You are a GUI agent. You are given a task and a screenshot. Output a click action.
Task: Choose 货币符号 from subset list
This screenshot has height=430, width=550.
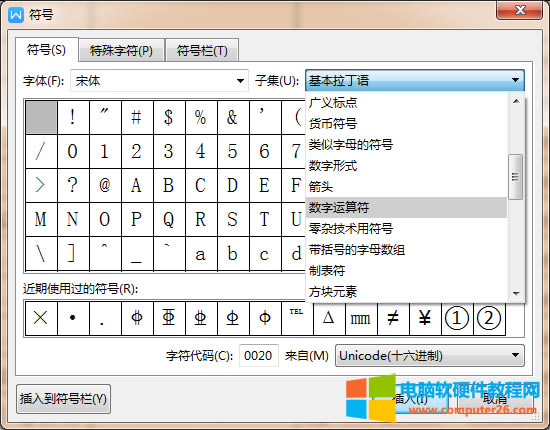tap(406, 123)
